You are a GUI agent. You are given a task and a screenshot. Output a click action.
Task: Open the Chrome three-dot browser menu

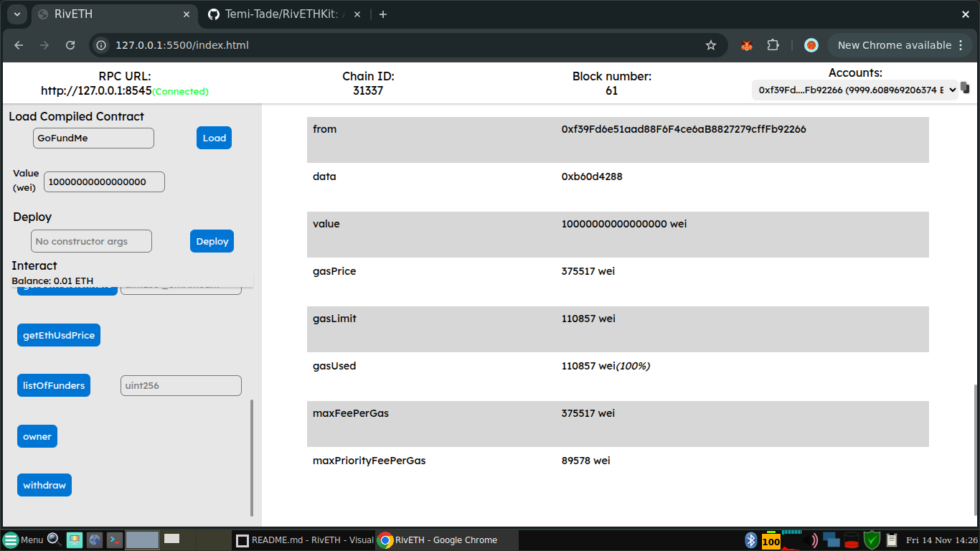960,44
